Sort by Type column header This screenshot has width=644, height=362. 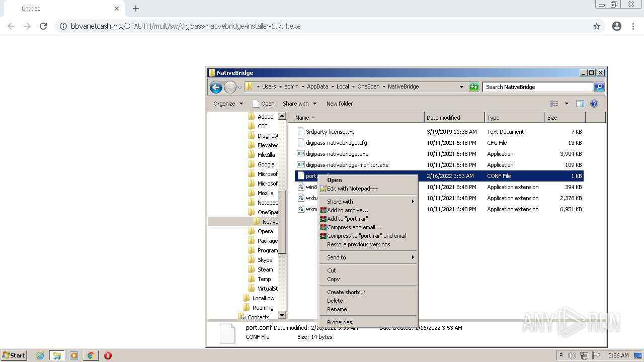pyautogui.click(x=515, y=118)
